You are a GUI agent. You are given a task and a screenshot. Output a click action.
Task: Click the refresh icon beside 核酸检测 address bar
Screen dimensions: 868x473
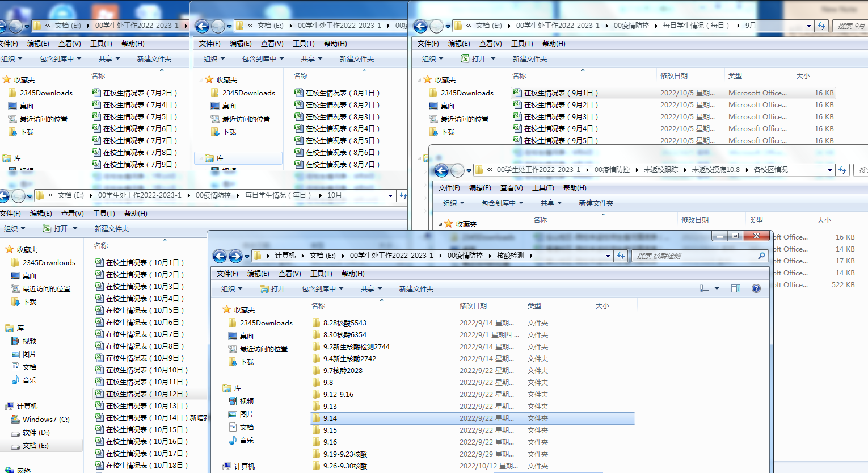coord(621,256)
